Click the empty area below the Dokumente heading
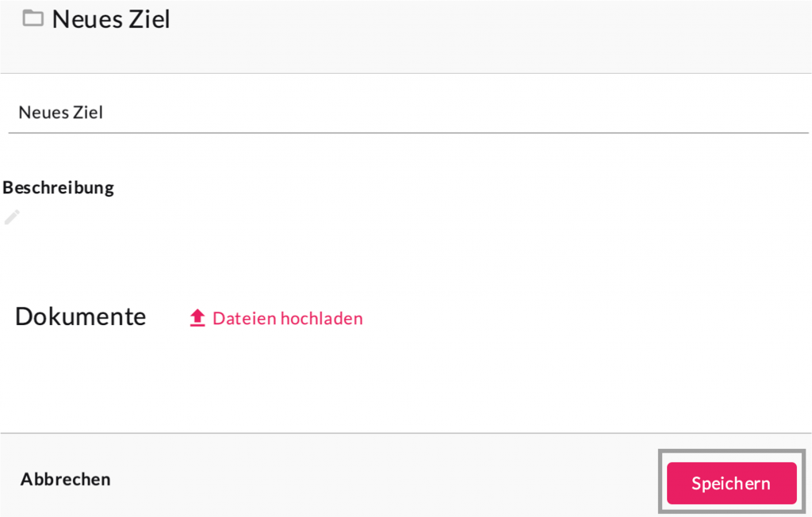The image size is (812, 517). click(238, 381)
